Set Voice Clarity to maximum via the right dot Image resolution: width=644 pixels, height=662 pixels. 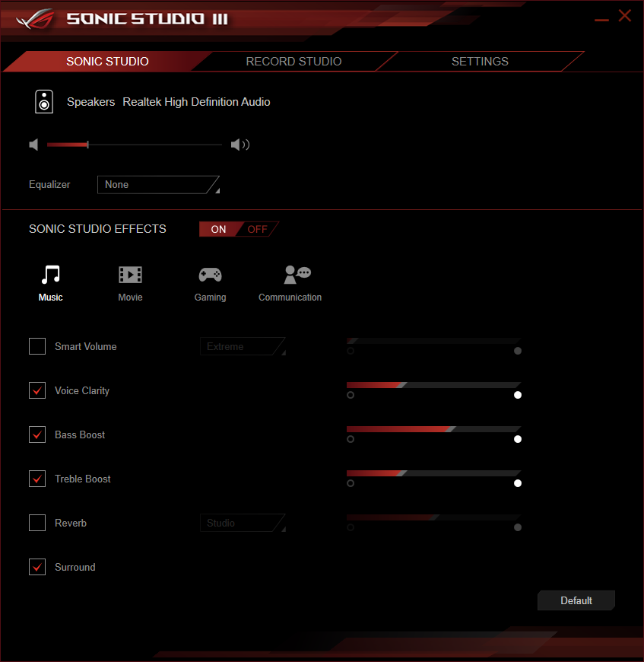(518, 395)
